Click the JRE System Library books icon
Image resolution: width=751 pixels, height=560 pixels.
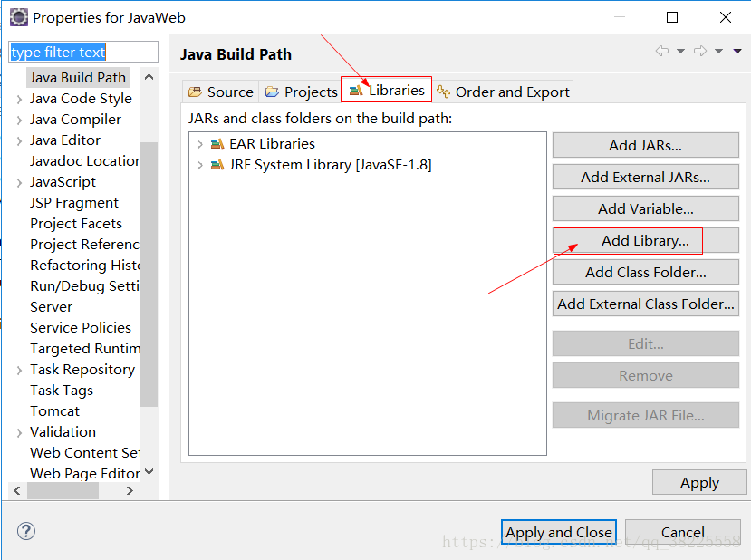pos(217,165)
